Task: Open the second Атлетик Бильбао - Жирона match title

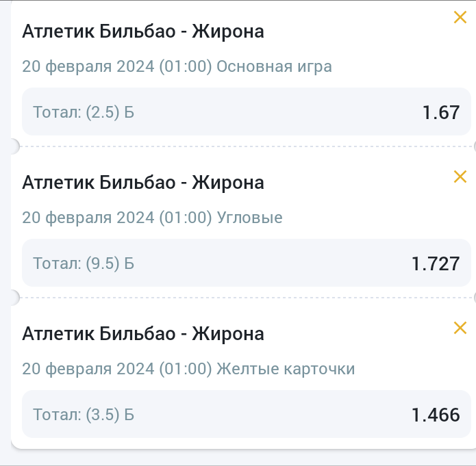Action: point(143,183)
